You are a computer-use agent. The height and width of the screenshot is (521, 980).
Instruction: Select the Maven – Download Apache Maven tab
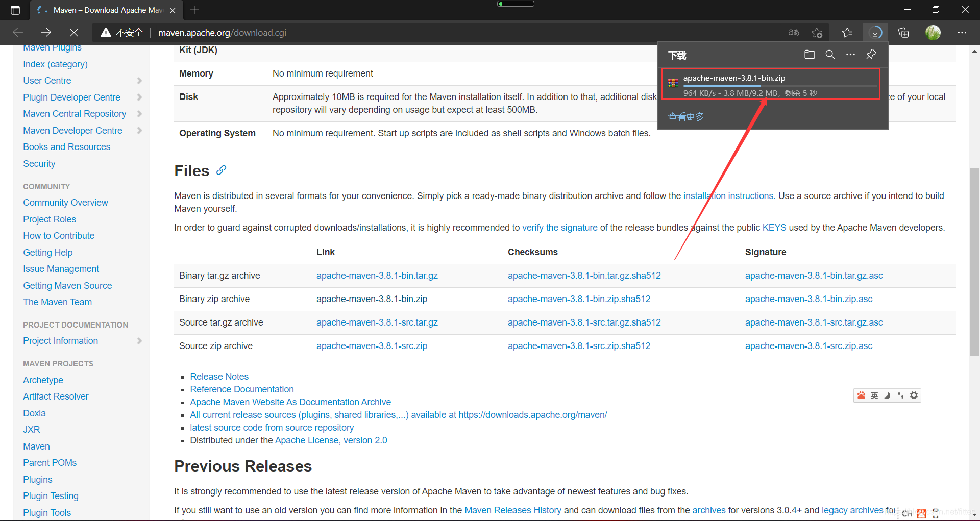(x=107, y=10)
